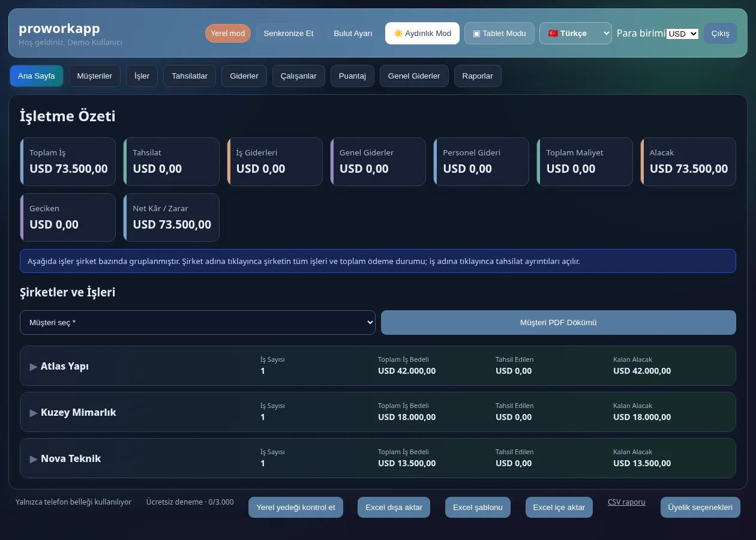Open the Müşteriler tab

95,76
